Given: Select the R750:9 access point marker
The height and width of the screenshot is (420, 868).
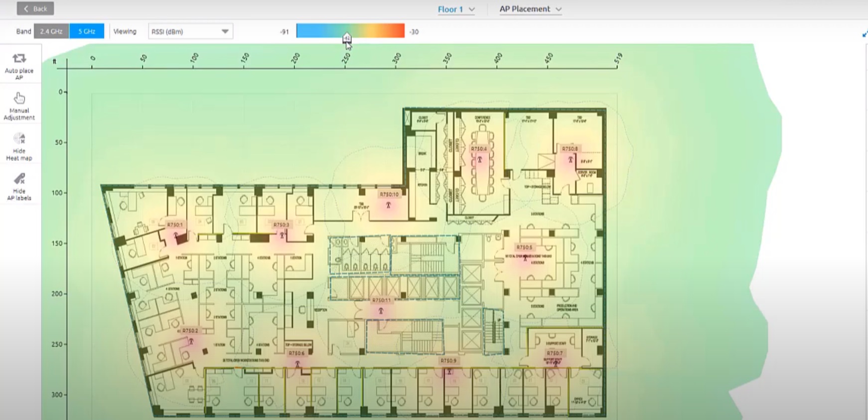Looking at the screenshot, I should pyautogui.click(x=449, y=371).
